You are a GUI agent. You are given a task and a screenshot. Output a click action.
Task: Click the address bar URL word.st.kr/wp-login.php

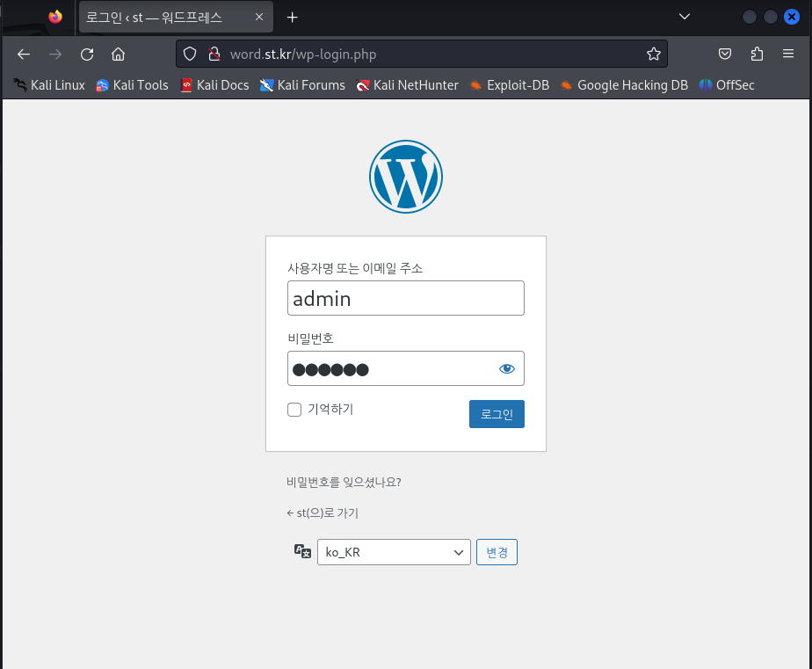pyautogui.click(x=303, y=54)
